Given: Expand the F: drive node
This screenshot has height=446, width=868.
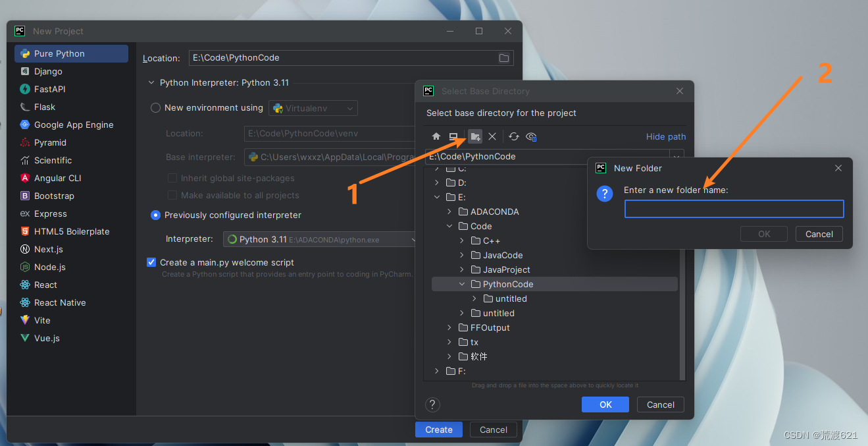Looking at the screenshot, I should point(437,371).
